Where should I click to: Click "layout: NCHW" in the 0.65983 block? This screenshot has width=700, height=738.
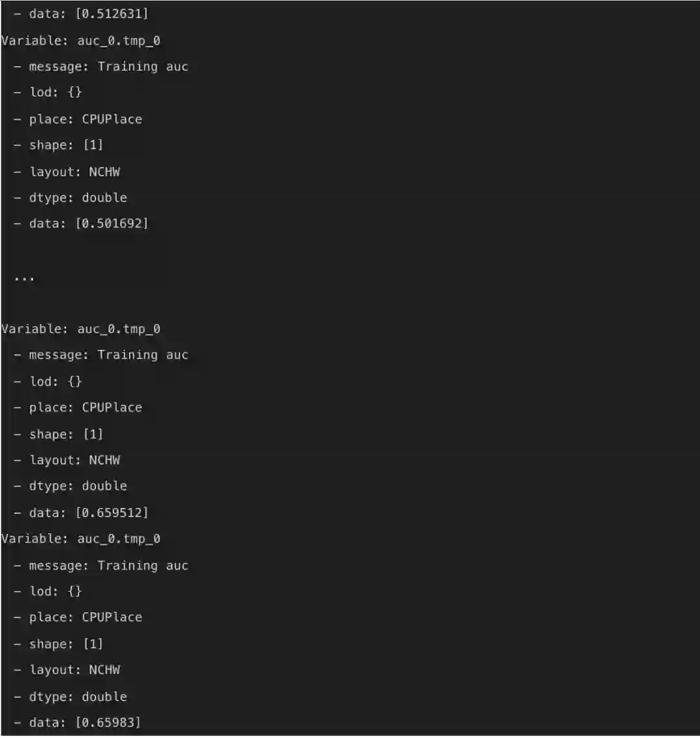click(x=75, y=670)
